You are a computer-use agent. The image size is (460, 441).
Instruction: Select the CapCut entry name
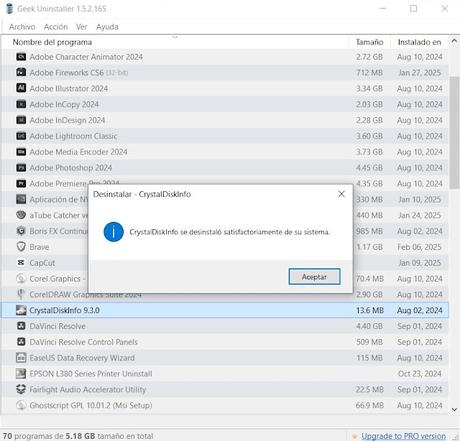pos(42,263)
